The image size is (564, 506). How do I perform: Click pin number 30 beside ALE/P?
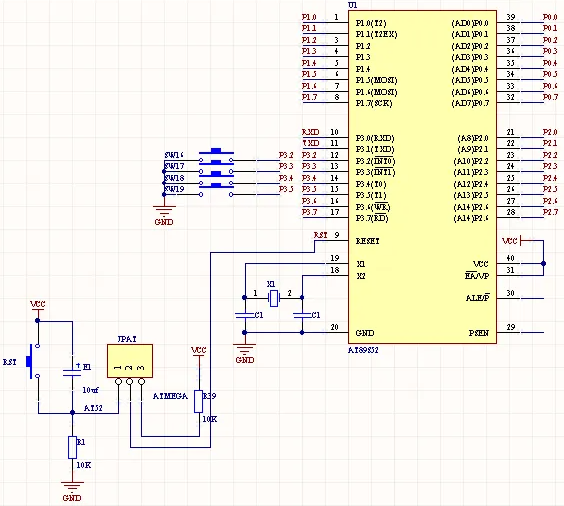tap(511, 293)
